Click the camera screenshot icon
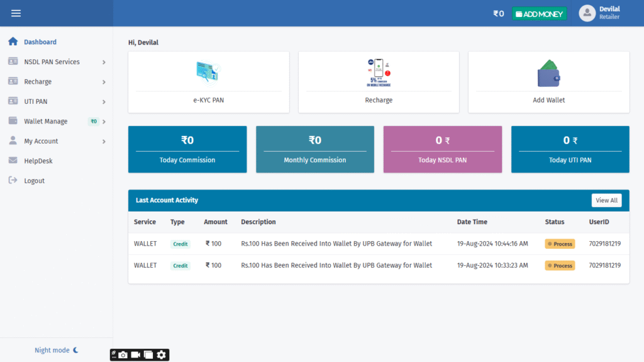 coord(123,355)
